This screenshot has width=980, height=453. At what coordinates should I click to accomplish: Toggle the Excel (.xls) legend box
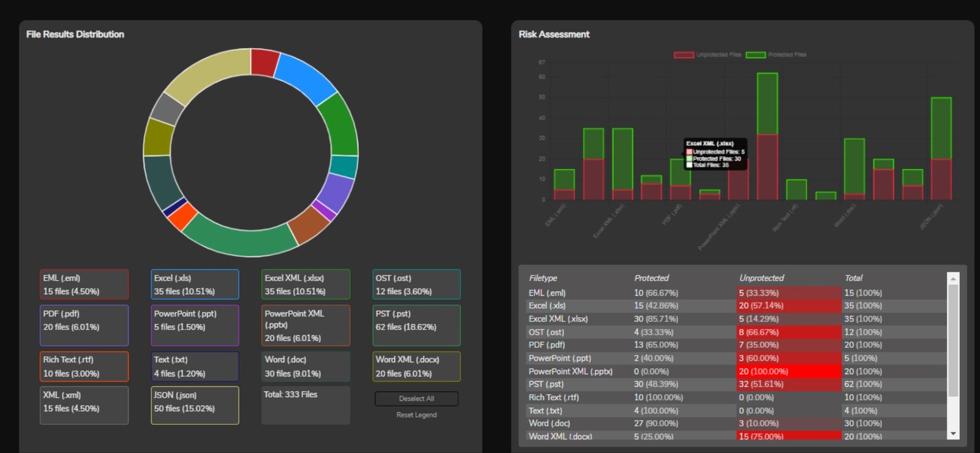[x=195, y=285]
